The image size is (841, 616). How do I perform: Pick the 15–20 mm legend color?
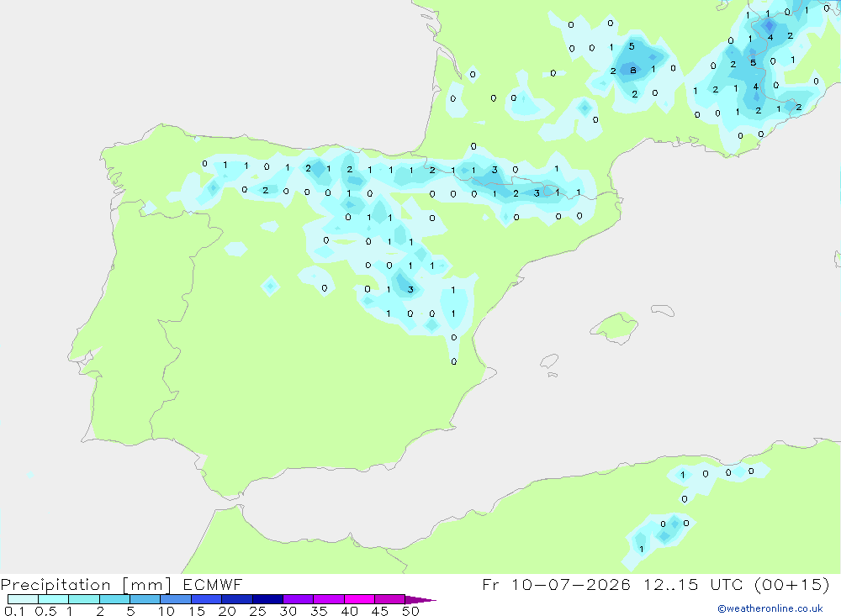tap(206, 599)
